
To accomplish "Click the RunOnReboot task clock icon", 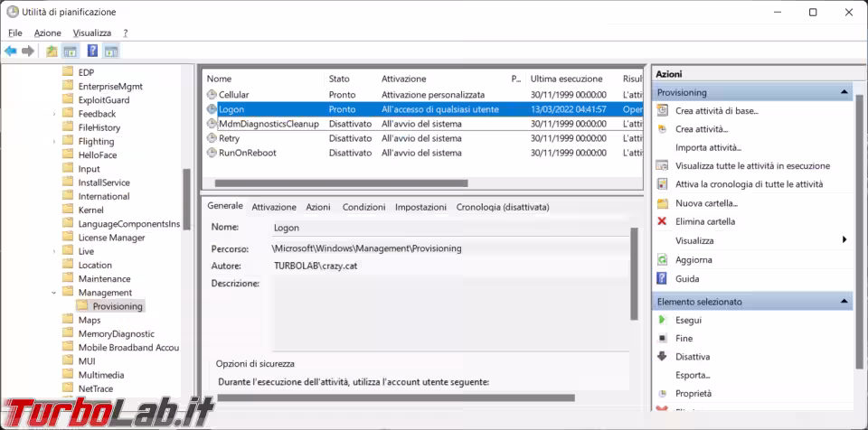I will coord(212,152).
